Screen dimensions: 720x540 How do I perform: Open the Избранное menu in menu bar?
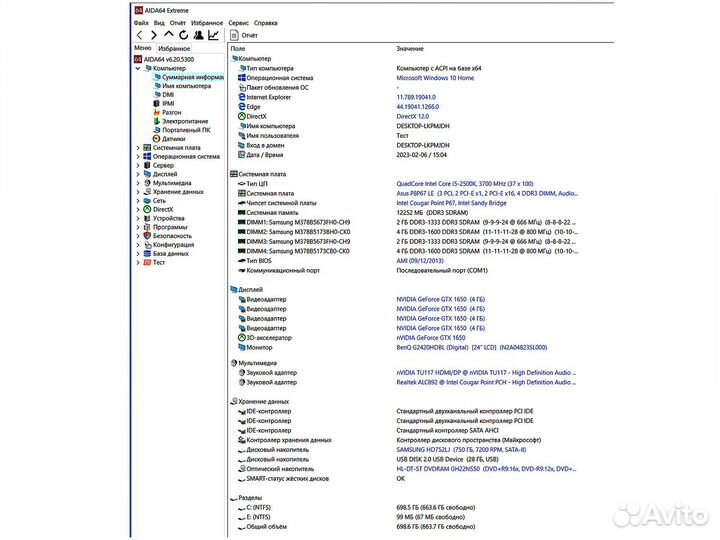(x=207, y=22)
